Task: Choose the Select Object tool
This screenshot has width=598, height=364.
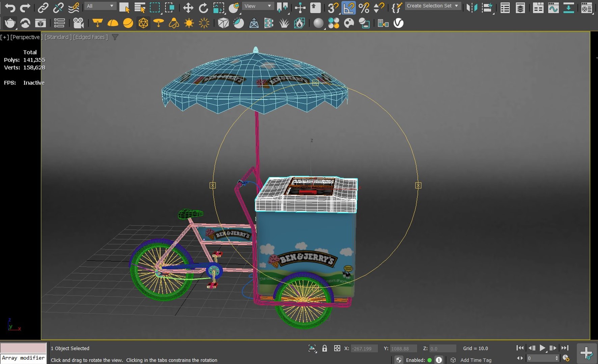Action: coord(124,7)
